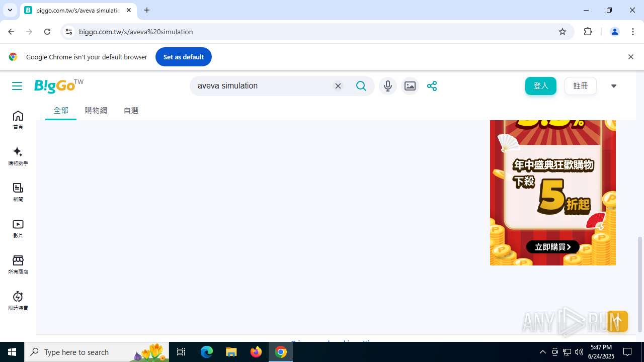Bookmark this page with star icon
This screenshot has width=644, height=362.
[x=562, y=32]
